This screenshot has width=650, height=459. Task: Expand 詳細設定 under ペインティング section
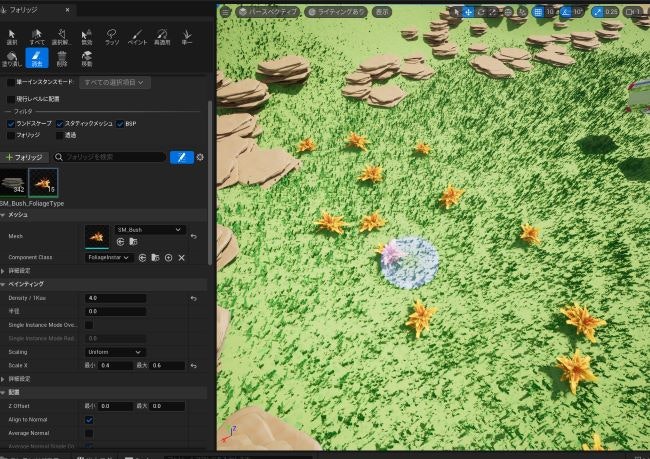(3, 379)
